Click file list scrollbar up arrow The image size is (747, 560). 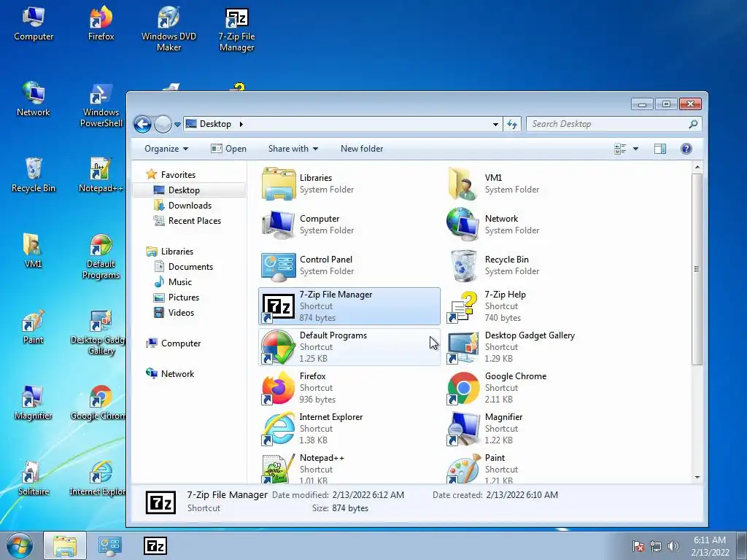[x=697, y=167]
